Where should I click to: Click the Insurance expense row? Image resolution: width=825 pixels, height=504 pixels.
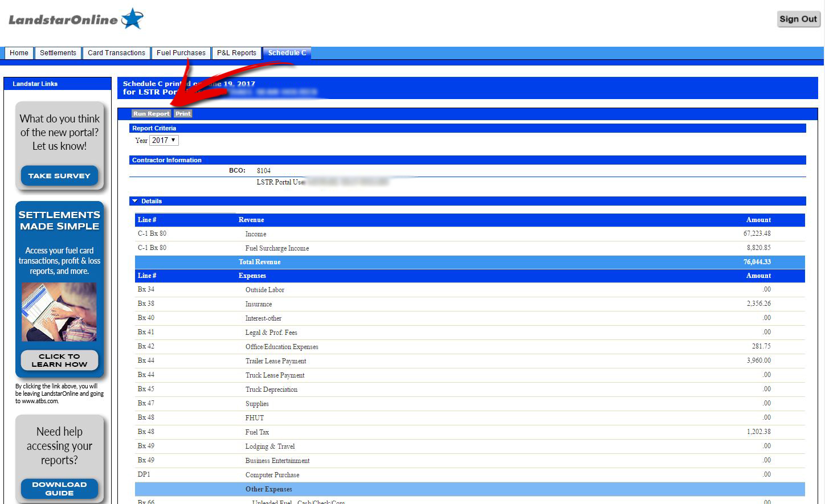pyautogui.click(x=470, y=304)
